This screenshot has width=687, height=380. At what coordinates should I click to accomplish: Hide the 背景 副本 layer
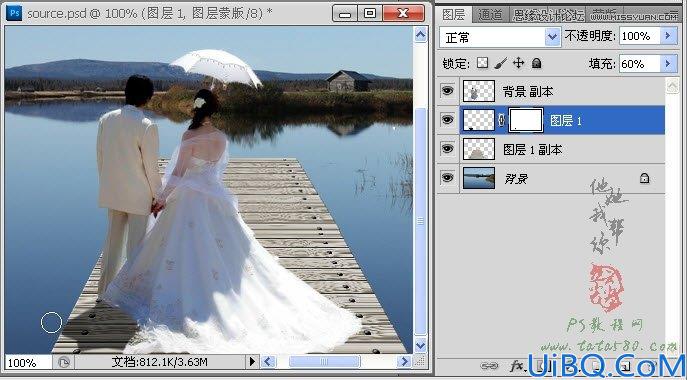click(447, 91)
